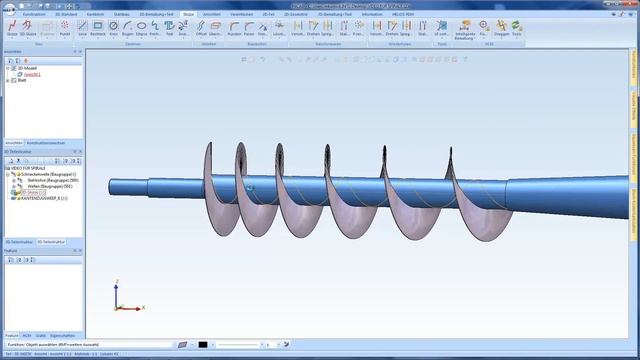Choose the Punkt point tool
The height and width of the screenshot is (360, 640).
(65, 28)
